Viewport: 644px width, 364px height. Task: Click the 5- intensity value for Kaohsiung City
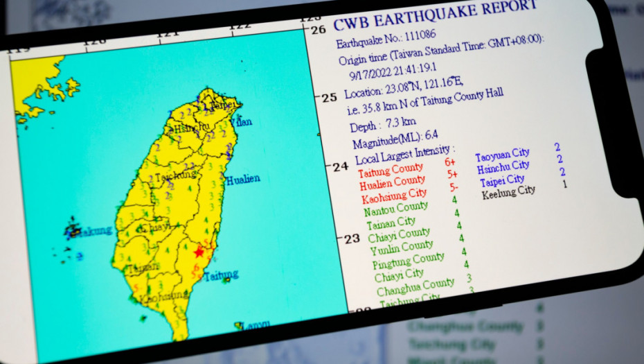click(454, 188)
